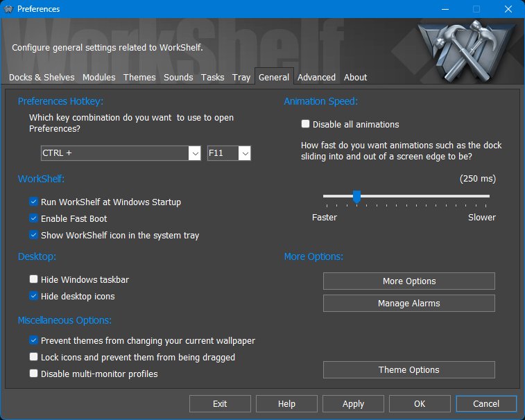The width and height of the screenshot is (525, 420).
Task: Click the Faster label under the slider
Action: pyautogui.click(x=325, y=218)
